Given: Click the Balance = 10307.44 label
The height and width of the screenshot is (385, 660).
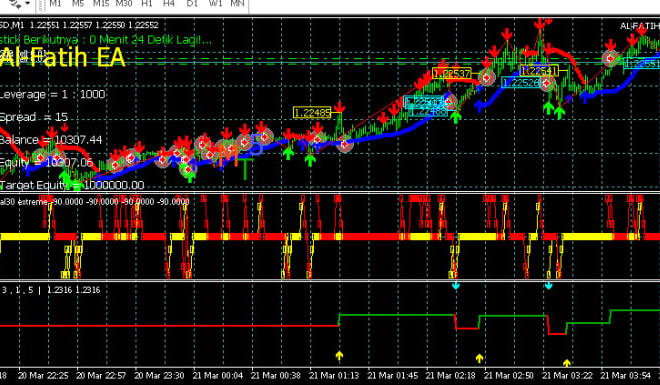Looking at the screenshot, I should coord(51,140).
